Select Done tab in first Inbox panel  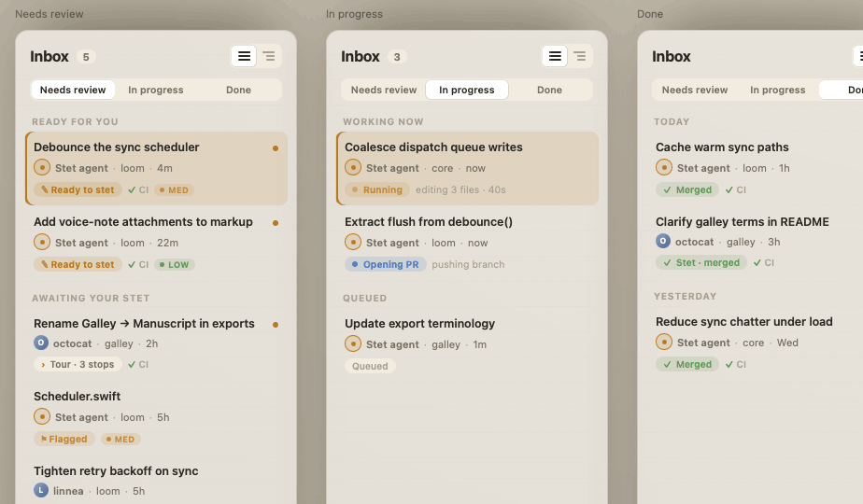tap(238, 90)
